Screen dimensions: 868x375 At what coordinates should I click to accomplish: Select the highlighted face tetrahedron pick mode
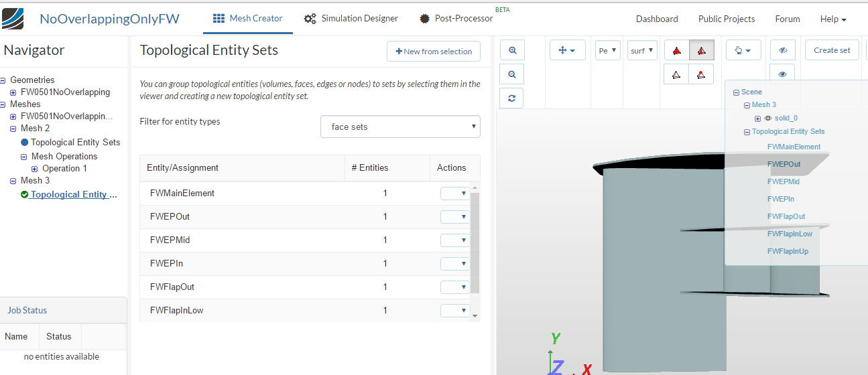(701, 51)
